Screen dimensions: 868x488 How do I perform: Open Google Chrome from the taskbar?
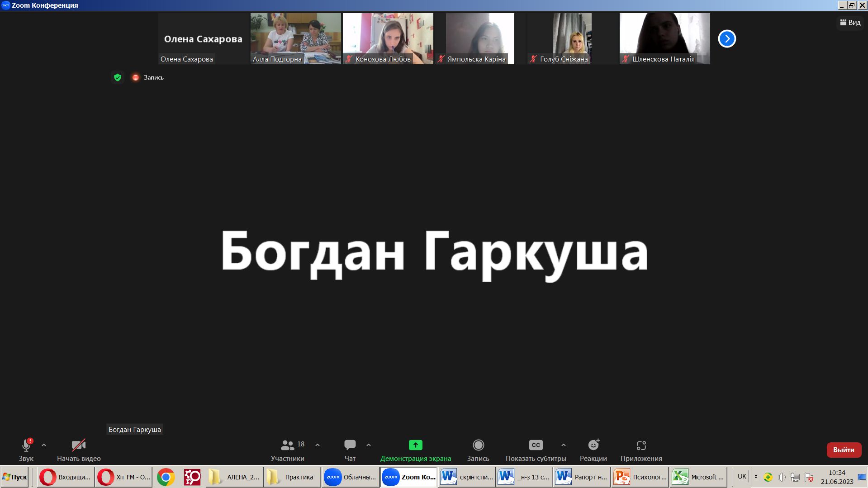[x=166, y=477]
